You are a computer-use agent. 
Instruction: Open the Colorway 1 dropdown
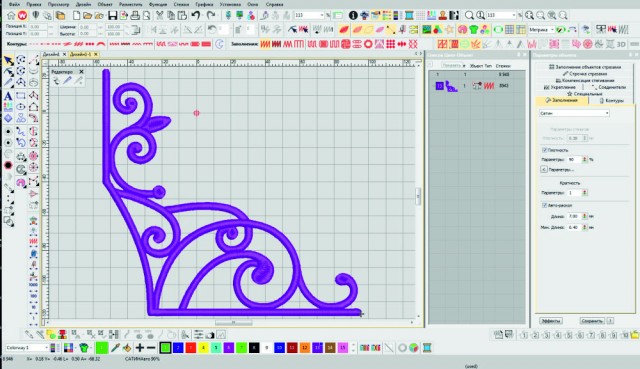27,348
